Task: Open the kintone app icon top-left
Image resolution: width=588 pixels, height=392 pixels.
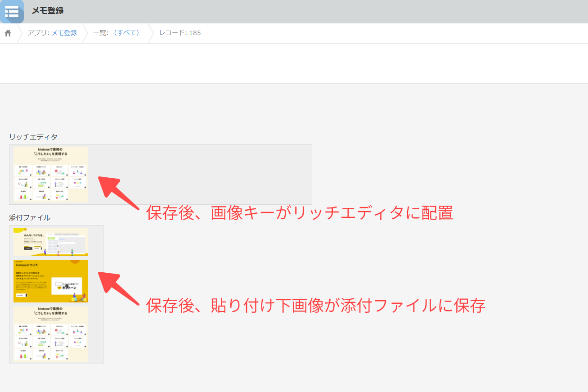Action: pos(12,12)
